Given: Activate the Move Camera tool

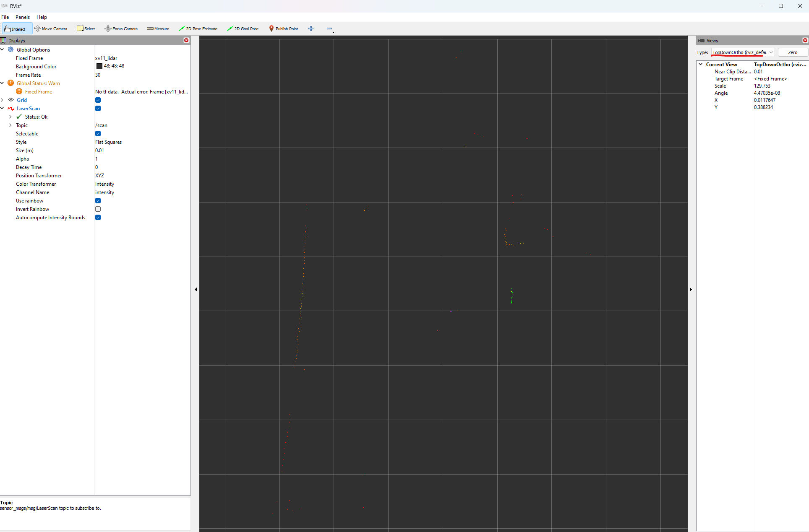Looking at the screenshot, I should (51, 29).
